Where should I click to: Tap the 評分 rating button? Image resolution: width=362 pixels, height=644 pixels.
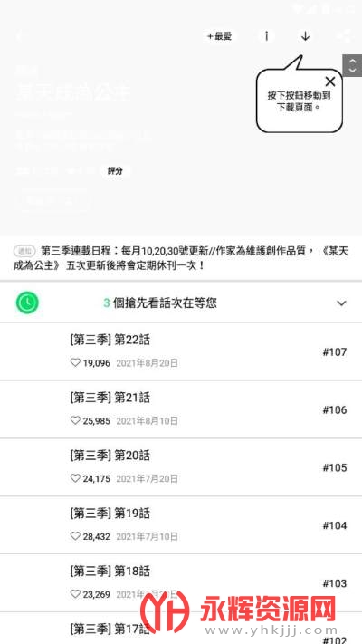[115, 171]
